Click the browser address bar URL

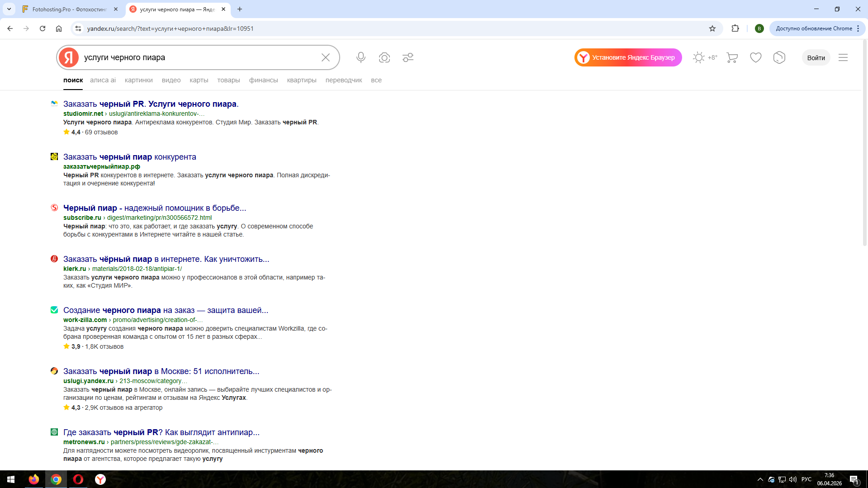point(170,28)
